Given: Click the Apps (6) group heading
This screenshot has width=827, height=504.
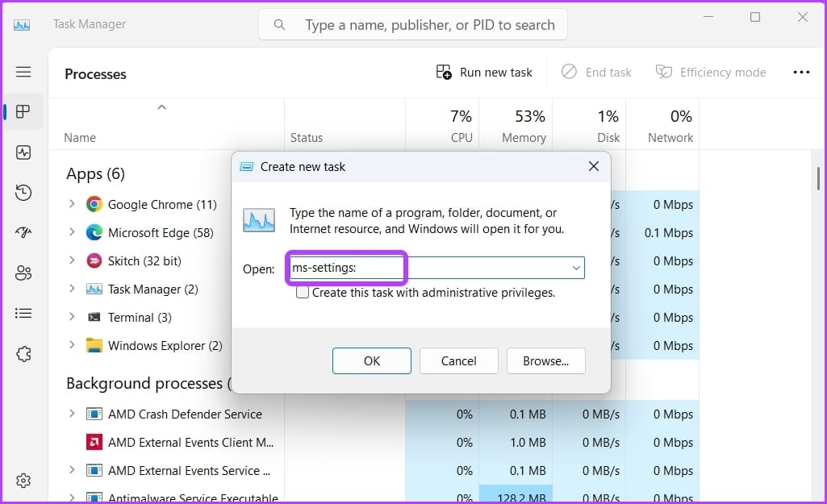Looking at the screenshot, I should pyautogui.click(x=95, y=173).
